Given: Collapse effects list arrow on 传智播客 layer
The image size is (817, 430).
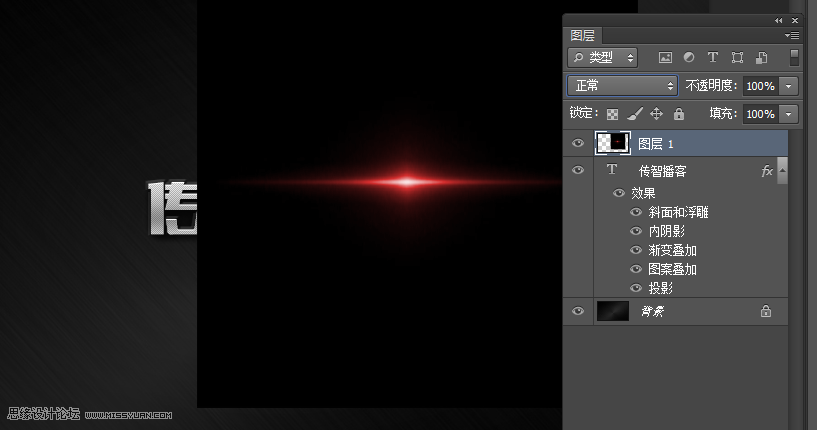Looking at the screenshot, I should tap(782, 170).
